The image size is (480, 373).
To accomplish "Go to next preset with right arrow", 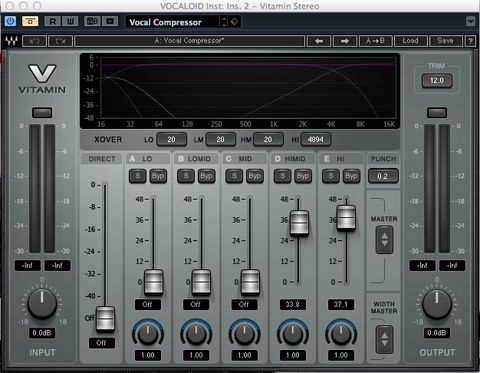I will 345,41.
